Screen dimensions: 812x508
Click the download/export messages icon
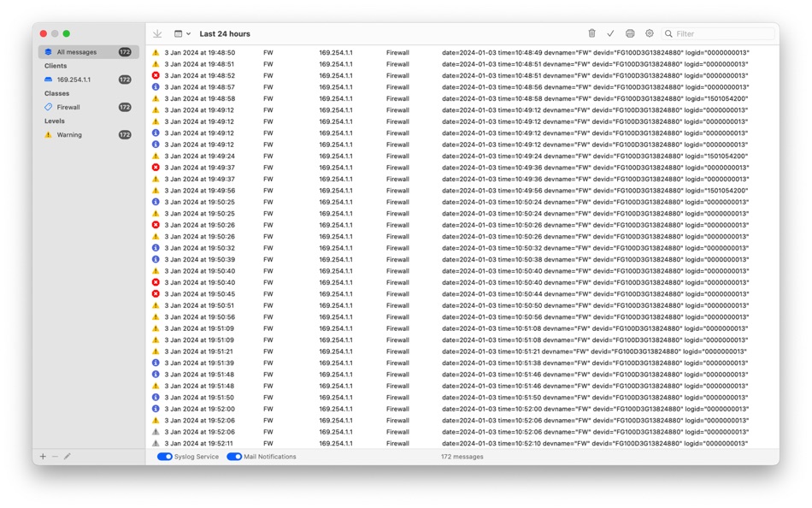(x=158, y=33)
